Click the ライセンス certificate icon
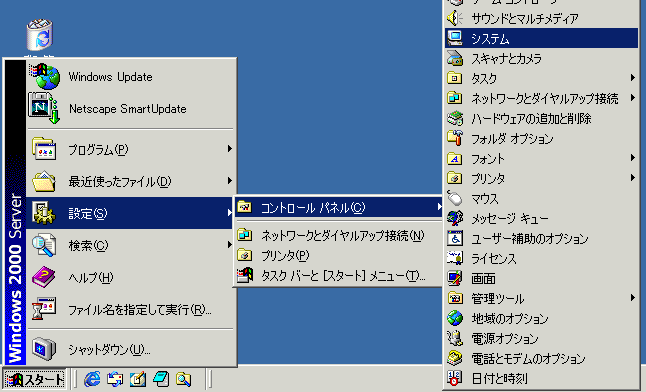The width and height of the screenshot is (646, 392). [455, 258]
